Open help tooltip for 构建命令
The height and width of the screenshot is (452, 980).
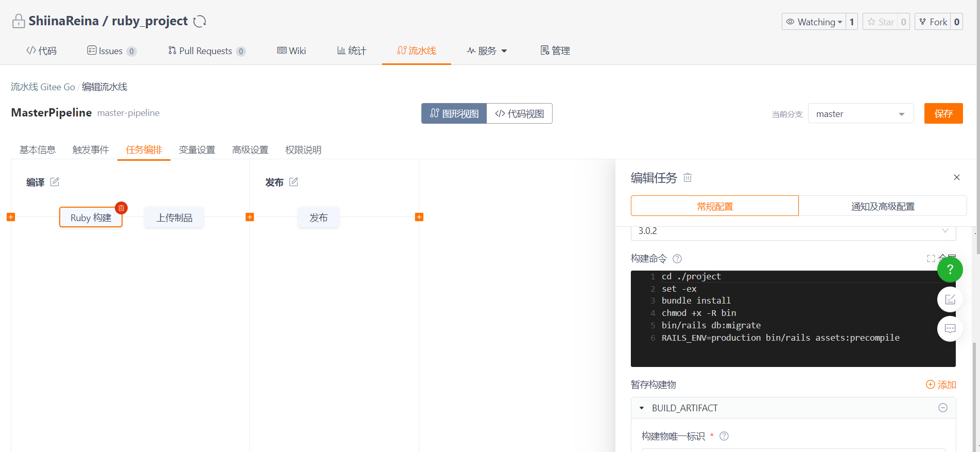(677, 259)
